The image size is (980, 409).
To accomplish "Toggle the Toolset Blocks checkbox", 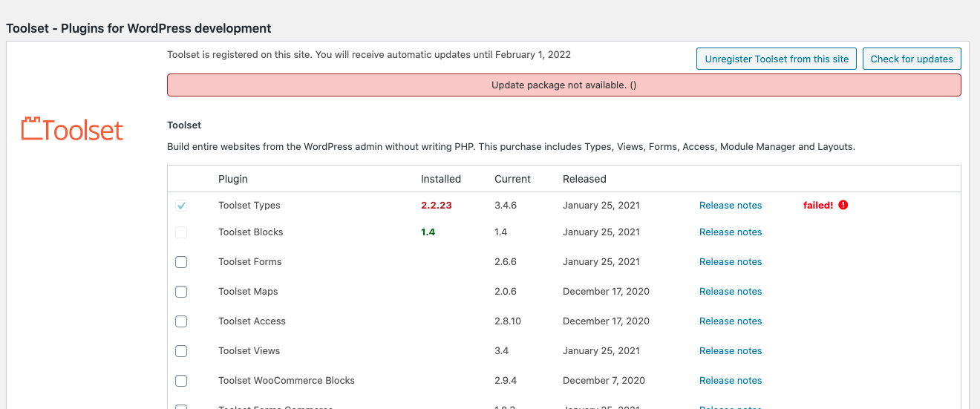I will [x=181, y=232].
